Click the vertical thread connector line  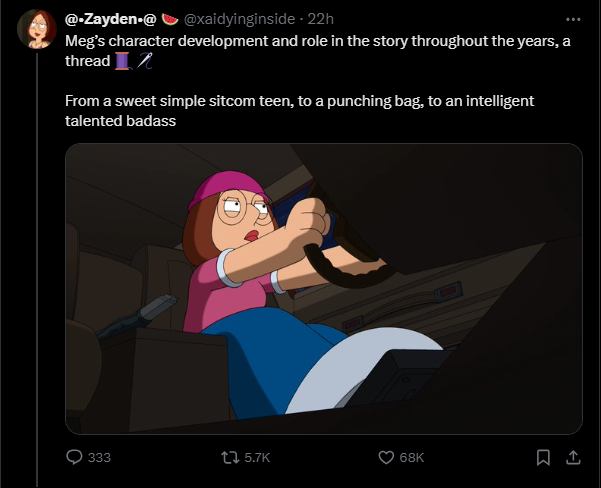pyautogui.click(x=37, y=270)
